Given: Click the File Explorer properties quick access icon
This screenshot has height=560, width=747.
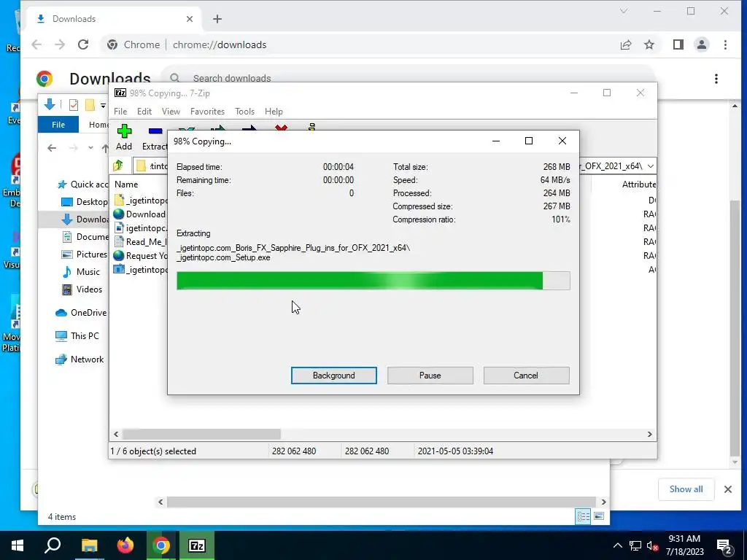Looking at the screenshot, I should (x=74, y=105).
